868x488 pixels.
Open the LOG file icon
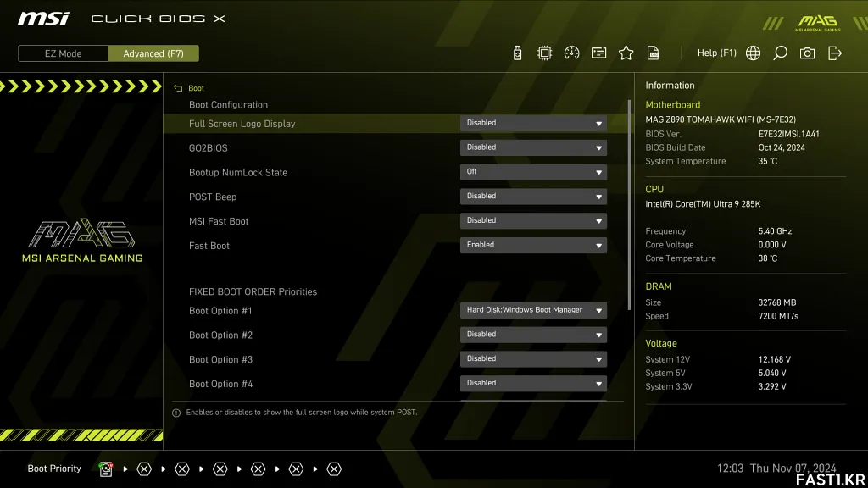tap(653, 53)
